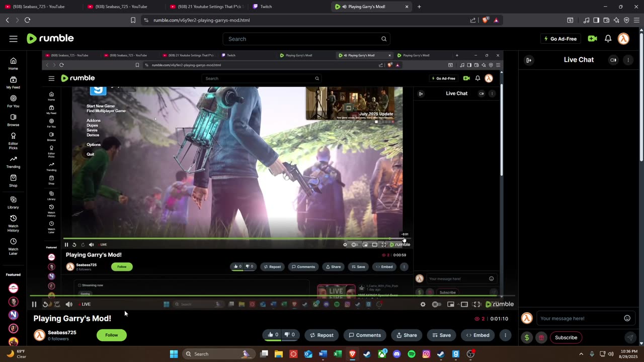Open video player settings gear
644x362 pixels.
tap(423, 304)
